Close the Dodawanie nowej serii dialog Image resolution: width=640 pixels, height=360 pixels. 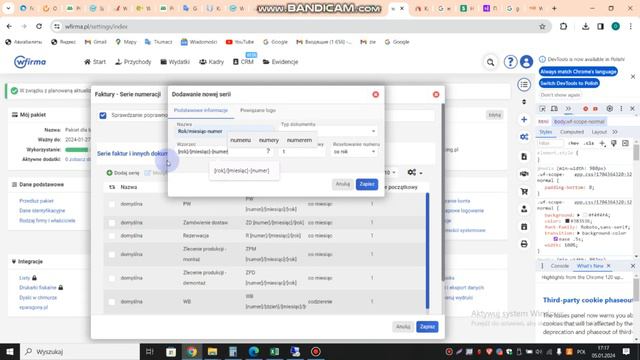coord(376,94)
